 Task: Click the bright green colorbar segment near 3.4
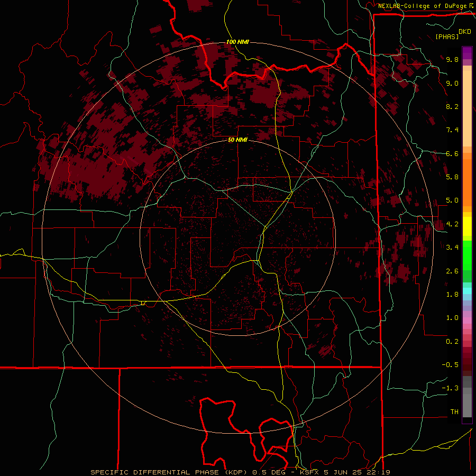click(467, 255)
